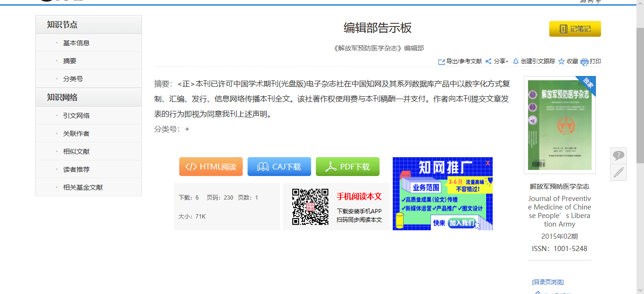This screenshot has width=644, height=294.
Task: Click the 打印 printer icon
Action: coord(585,62)
